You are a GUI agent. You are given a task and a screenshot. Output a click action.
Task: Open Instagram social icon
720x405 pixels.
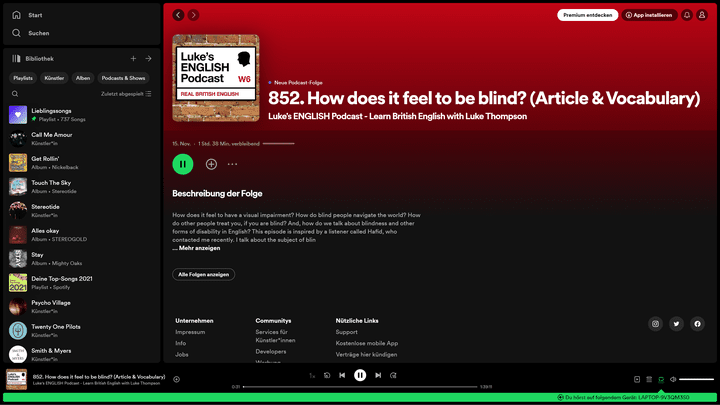pos(655,324)
